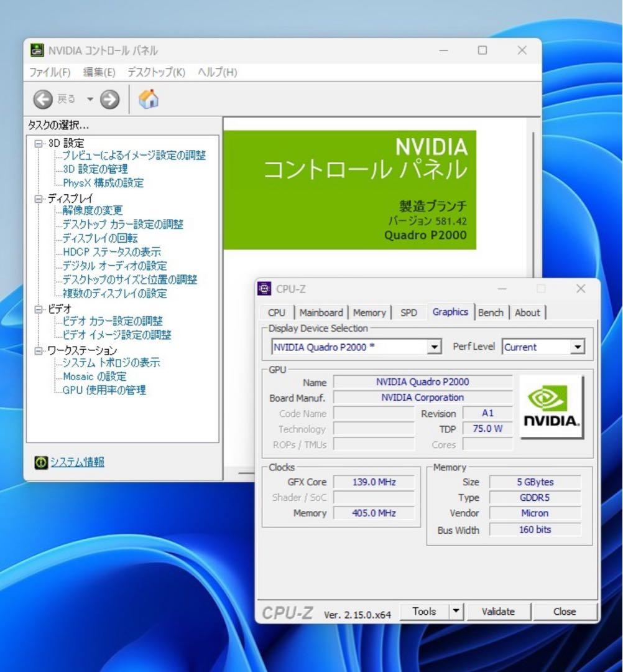Open the Perf Level dropdown
Viewport: 623px width, 672px height.
click(576, 347)
